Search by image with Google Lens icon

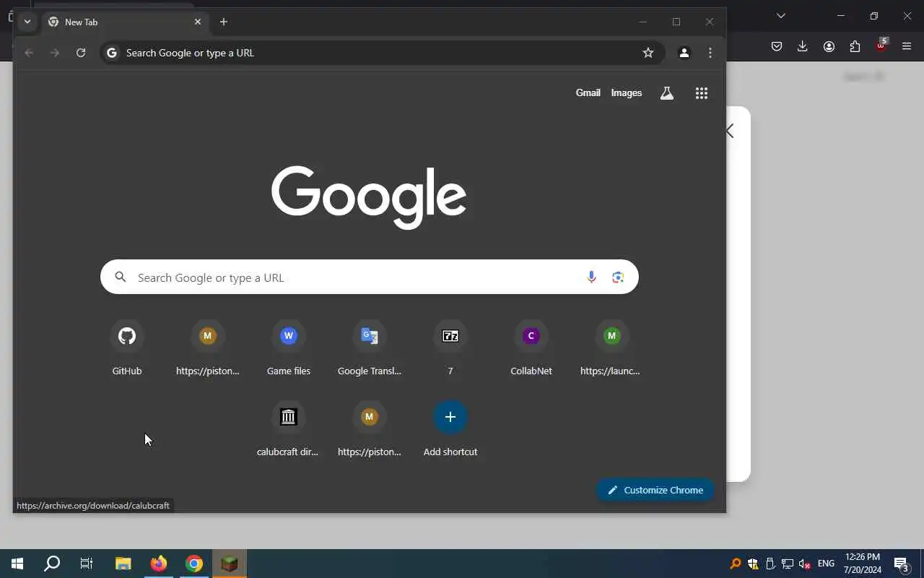click(618, 277)
